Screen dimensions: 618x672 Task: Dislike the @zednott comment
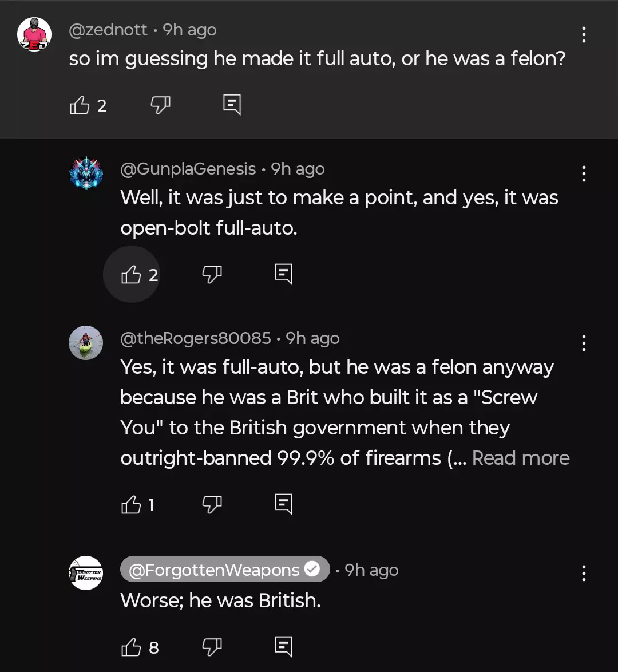click(x=161, y=105)
